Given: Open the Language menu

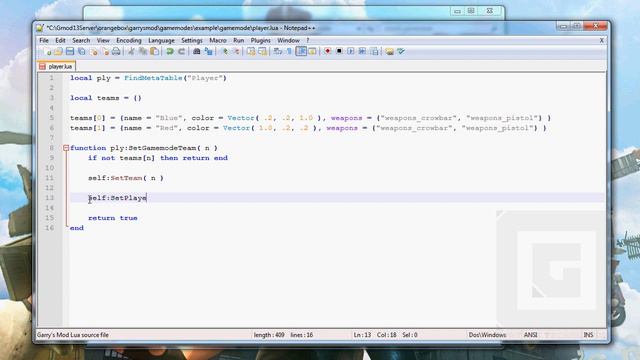Looking at the screenshot, I should [161, 40].
